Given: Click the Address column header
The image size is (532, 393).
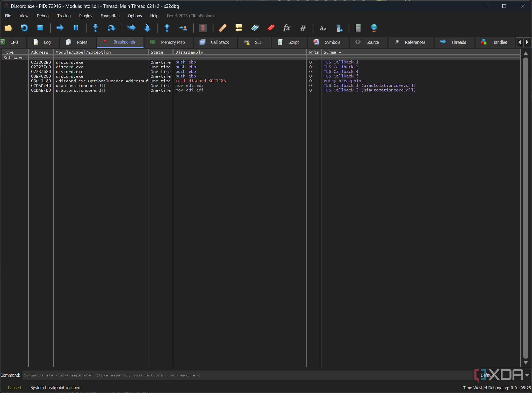Looking at the screenshot, I should point(41,52).
